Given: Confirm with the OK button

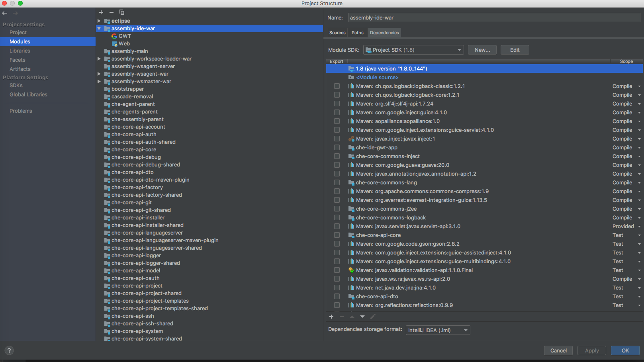Looking at the screenshot, I should (x=625, y=351).
